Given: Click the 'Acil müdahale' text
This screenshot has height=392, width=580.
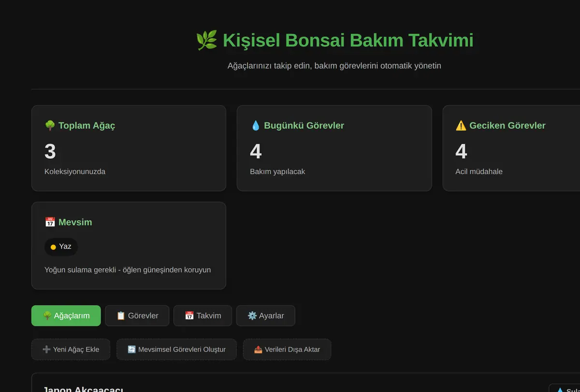Looking at the screenshot, I should [x=479, y=172].
